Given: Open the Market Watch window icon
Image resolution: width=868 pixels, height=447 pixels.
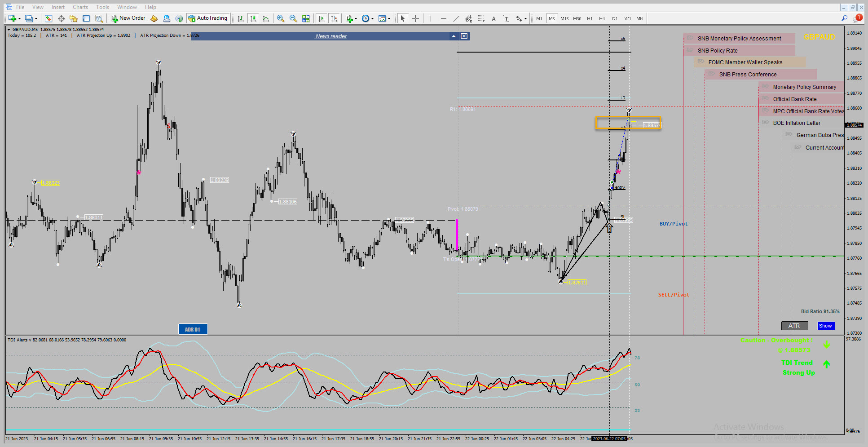Looking at the screenshot, I should [x=48, y=18].
